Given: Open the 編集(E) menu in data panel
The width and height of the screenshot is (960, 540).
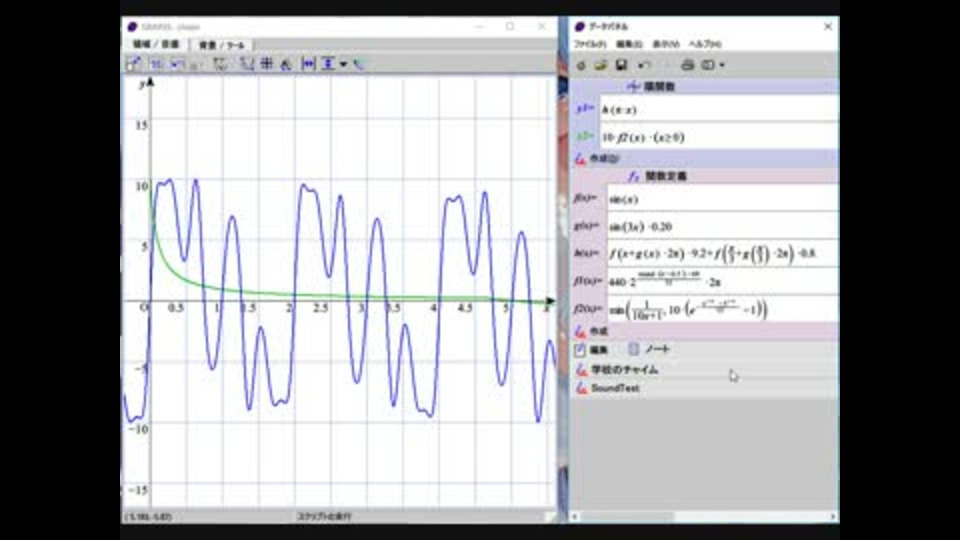Looking at the screenshot, I should point(629,44).
